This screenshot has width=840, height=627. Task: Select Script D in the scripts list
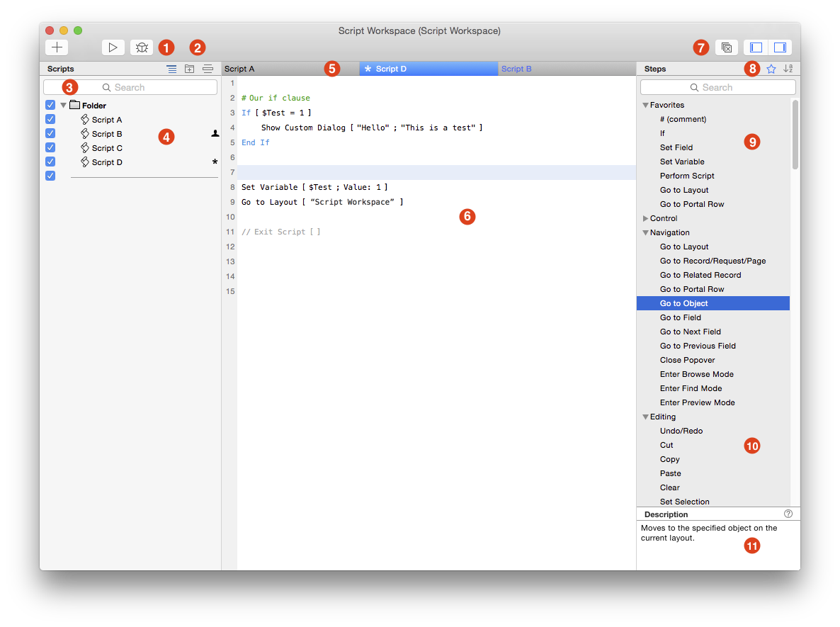click(x=107, y=162)
